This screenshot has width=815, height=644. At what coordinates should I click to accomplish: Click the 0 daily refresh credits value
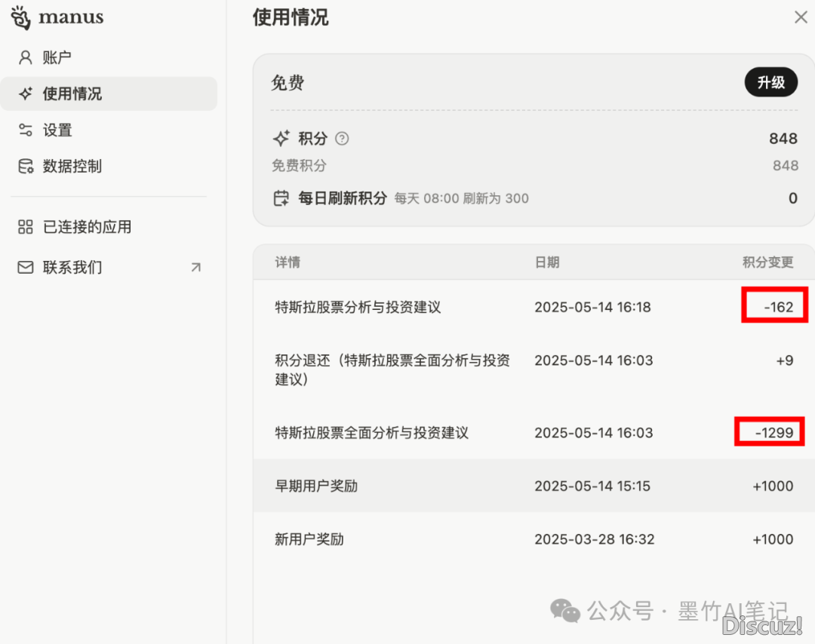click(792, 198)
